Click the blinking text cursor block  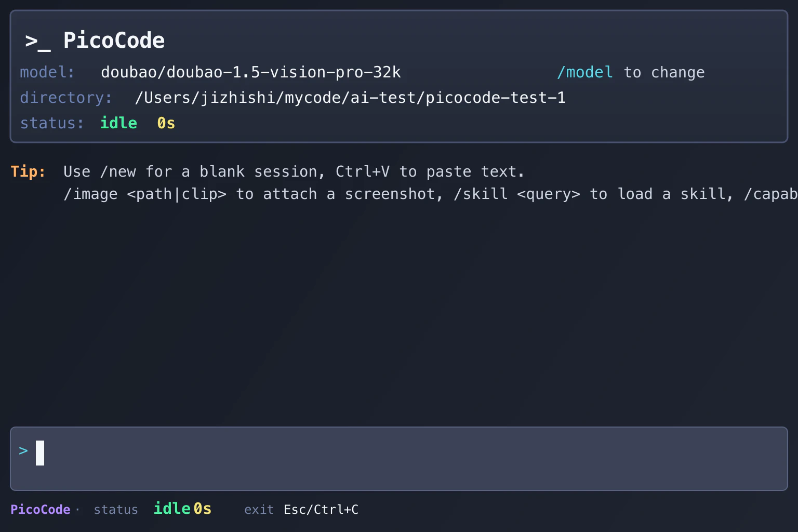coord(40,453)
